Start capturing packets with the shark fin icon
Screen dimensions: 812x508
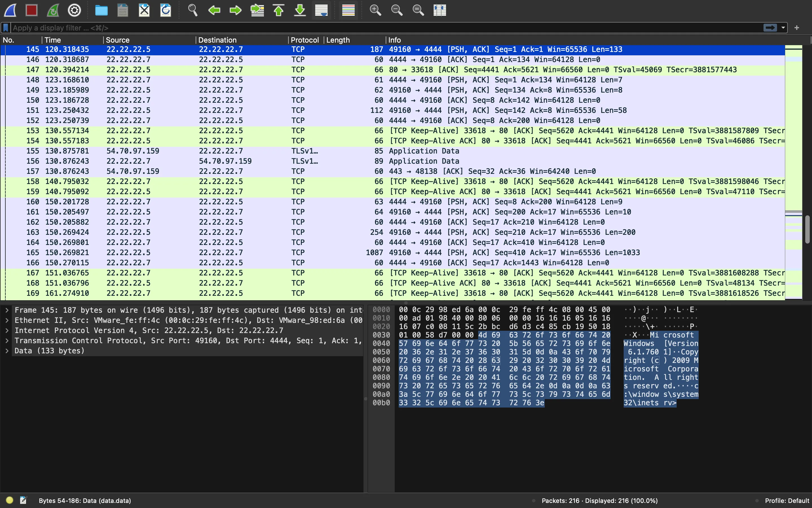pyautogui.click(x=10, y=10)
